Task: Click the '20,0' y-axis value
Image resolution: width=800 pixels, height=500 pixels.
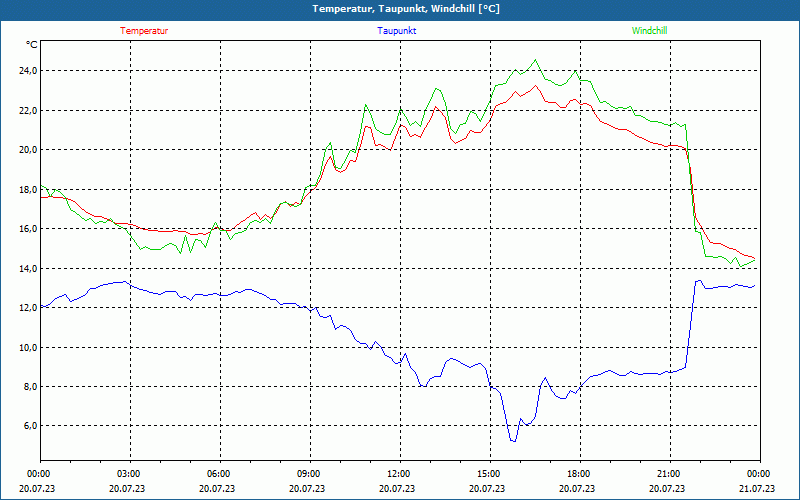Action: point(28,150)
